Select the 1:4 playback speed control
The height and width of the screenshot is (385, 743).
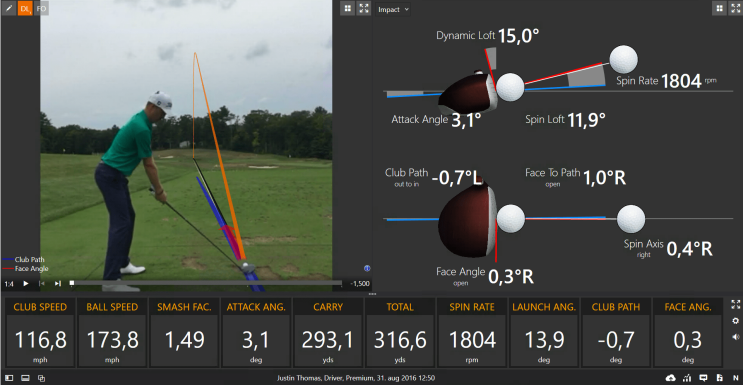9,284
